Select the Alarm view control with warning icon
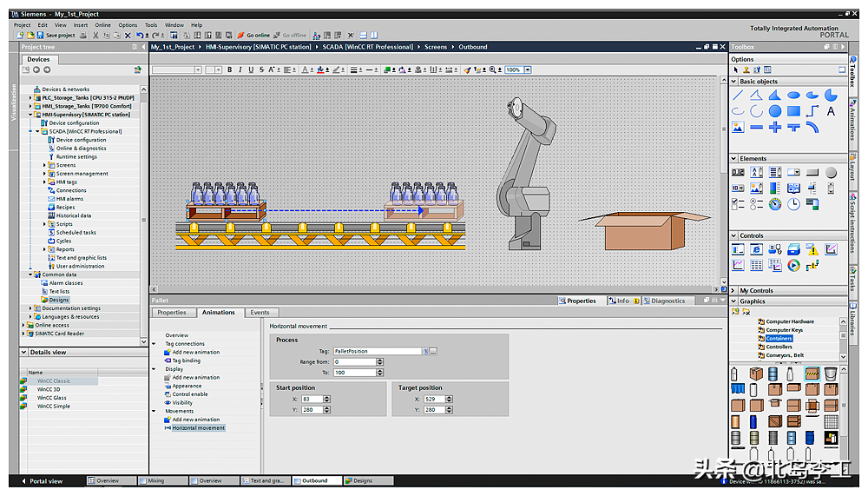The height and width of the screenshot is (496, 868). (812, 250)
